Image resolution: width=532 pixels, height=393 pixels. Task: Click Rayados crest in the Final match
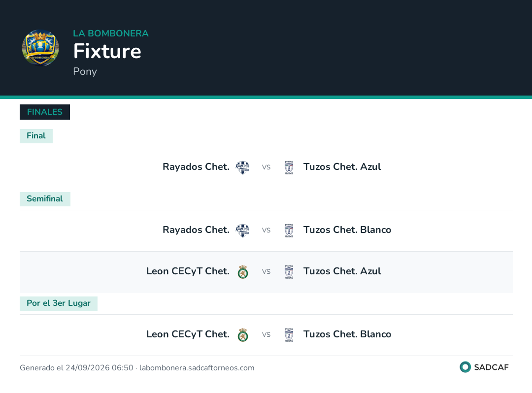point(242,167)
